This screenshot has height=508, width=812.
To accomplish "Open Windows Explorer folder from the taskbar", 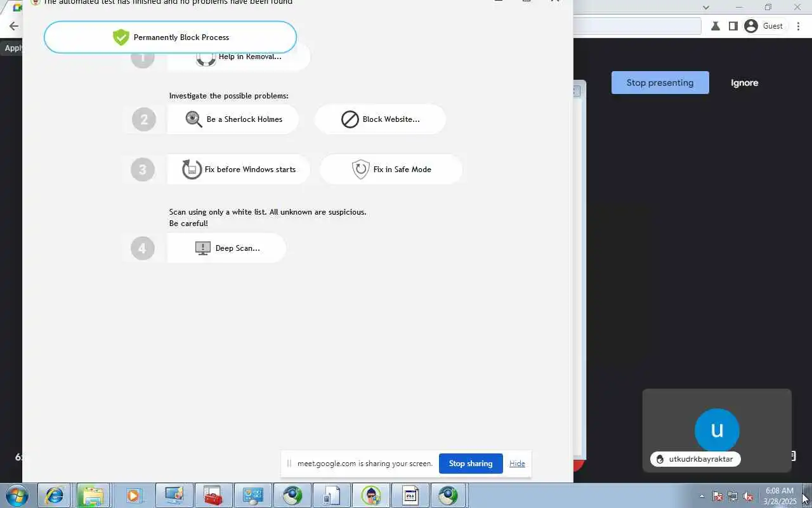I will (93, 495).
